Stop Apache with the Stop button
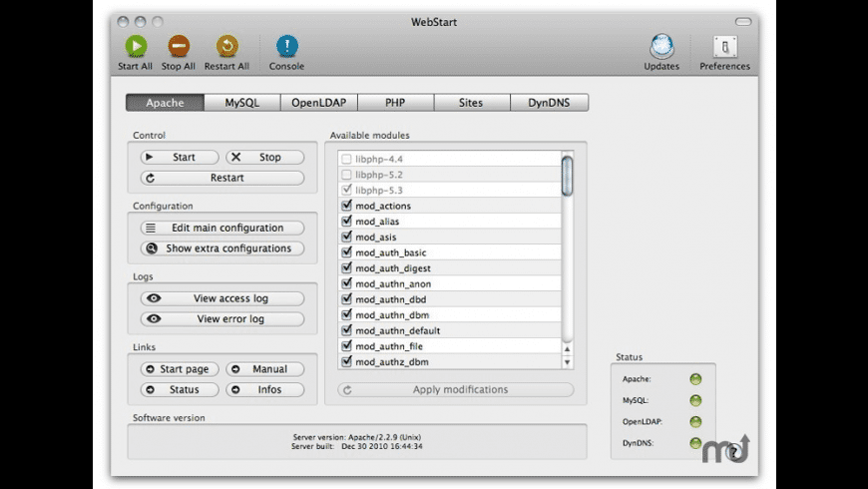This screenshot has width=868, height=489. (x=265, y=158)
